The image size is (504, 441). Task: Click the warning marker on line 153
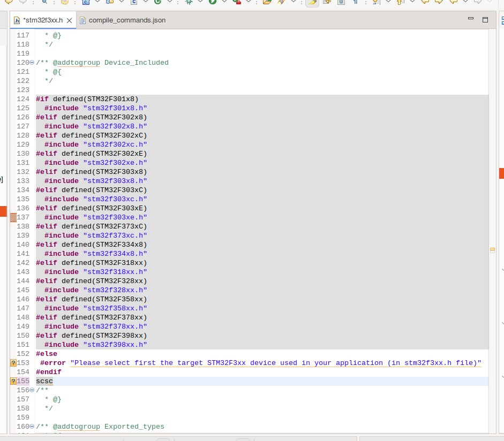(x=13, y=363)
